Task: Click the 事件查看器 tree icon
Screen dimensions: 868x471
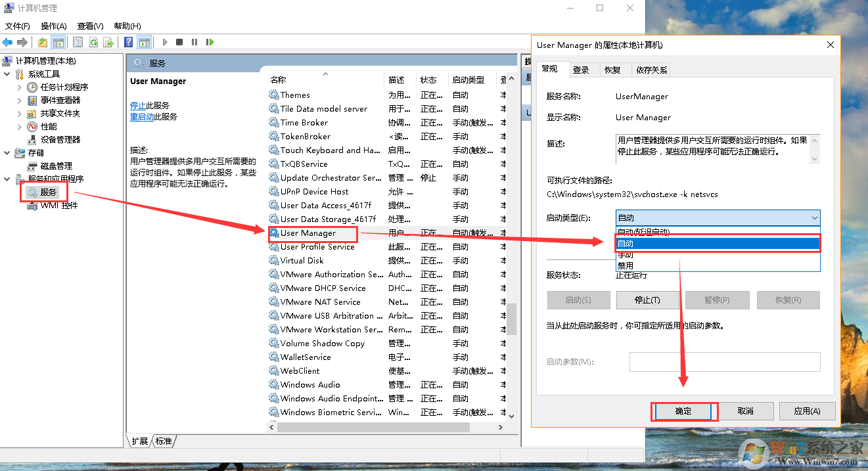Action: click(32, 101)
